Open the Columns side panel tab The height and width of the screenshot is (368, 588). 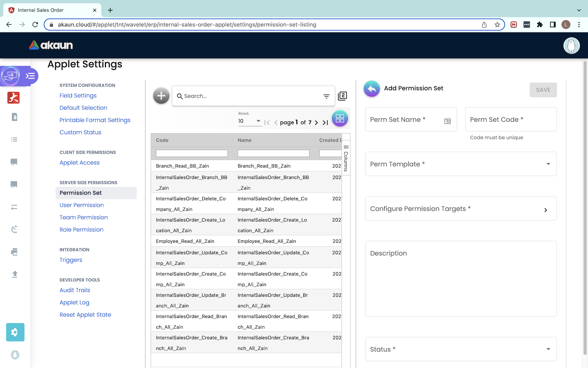tap(346, 157)
